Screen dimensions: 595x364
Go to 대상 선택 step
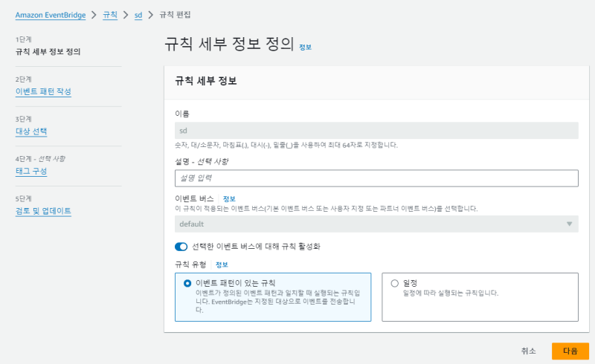31,131
